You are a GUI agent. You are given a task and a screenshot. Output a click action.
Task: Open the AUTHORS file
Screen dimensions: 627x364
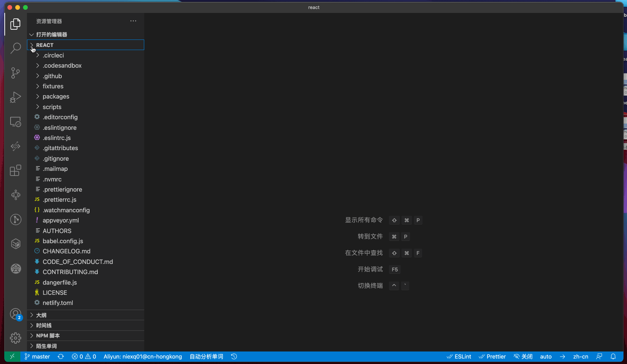[86, 231]
